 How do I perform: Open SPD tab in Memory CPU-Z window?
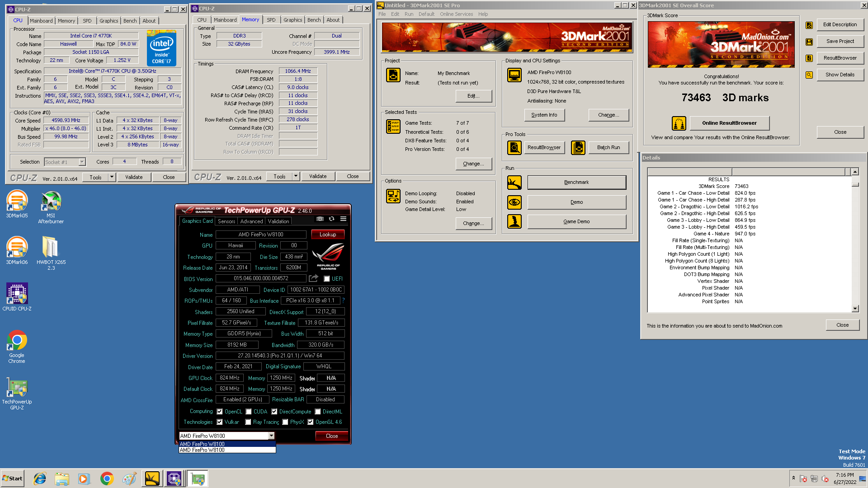click(271, 20)
